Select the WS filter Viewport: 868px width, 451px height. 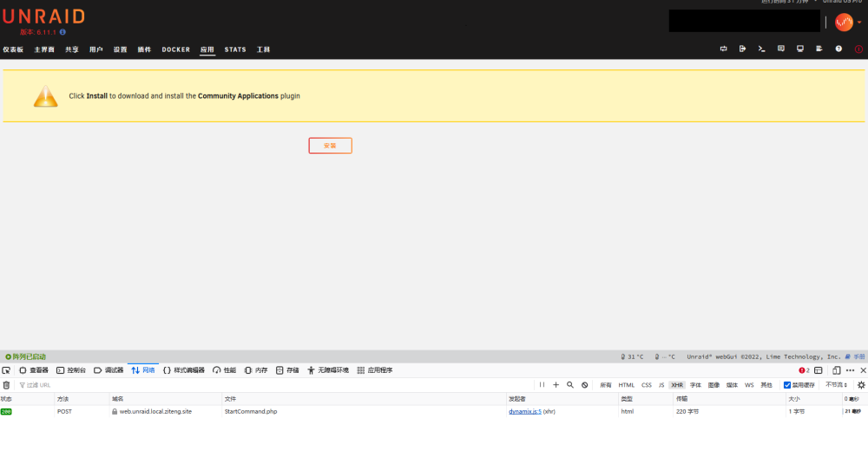coord(749,385)
